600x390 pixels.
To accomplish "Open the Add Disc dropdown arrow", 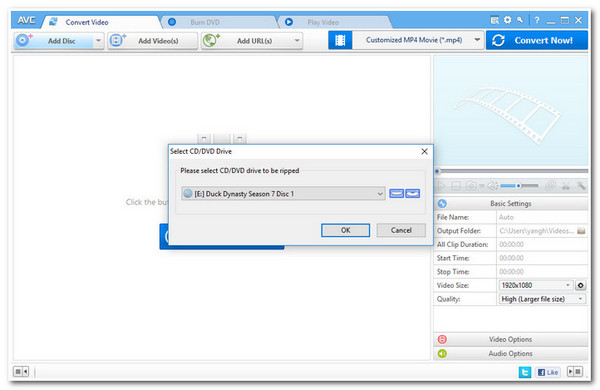I will click(x=98, y=41).
